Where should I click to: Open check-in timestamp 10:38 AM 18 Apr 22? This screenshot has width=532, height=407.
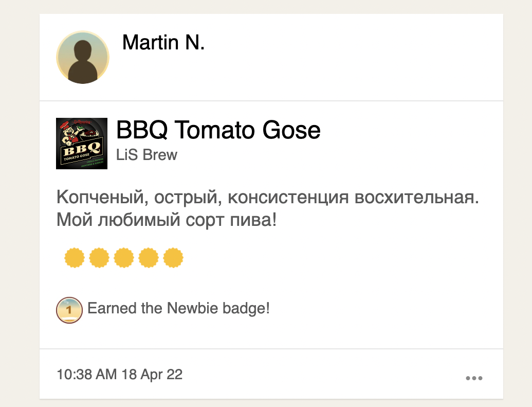(119, 375)
